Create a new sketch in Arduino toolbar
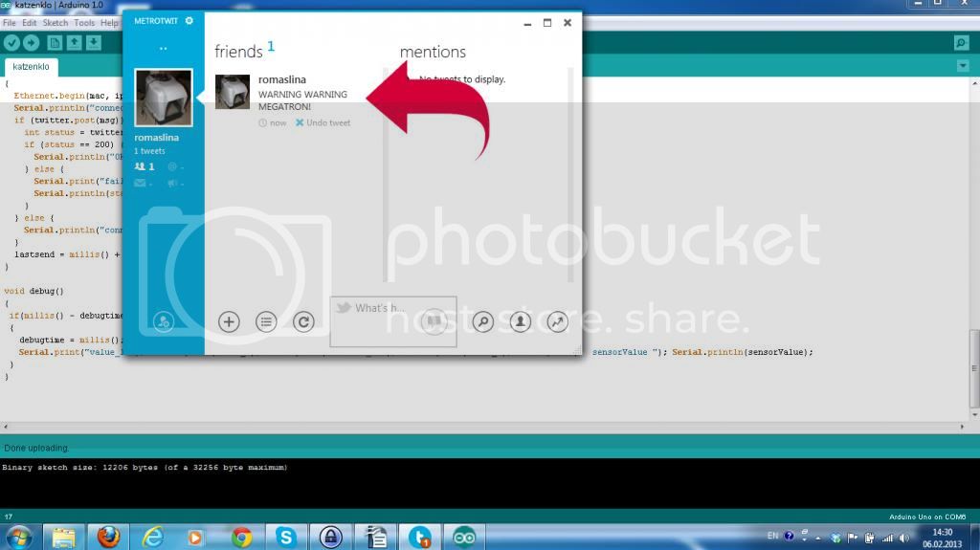The image size is (980, 550). point(55,42)
